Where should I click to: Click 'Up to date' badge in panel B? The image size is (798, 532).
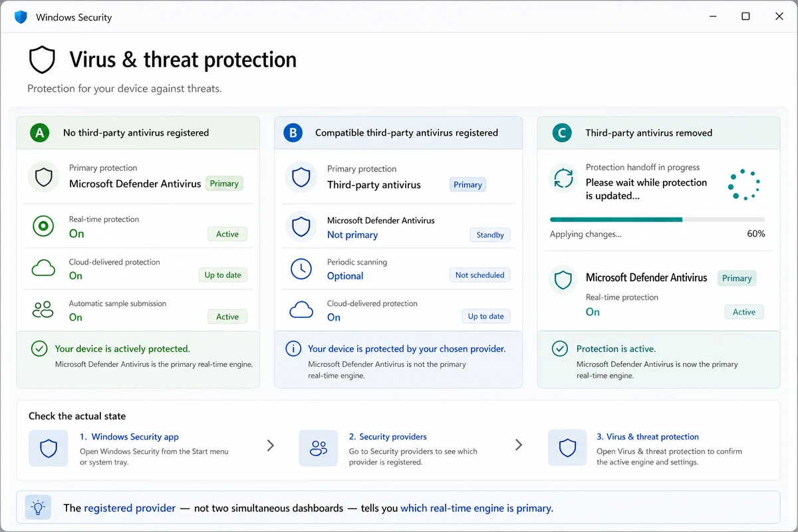tap(486, 317)
